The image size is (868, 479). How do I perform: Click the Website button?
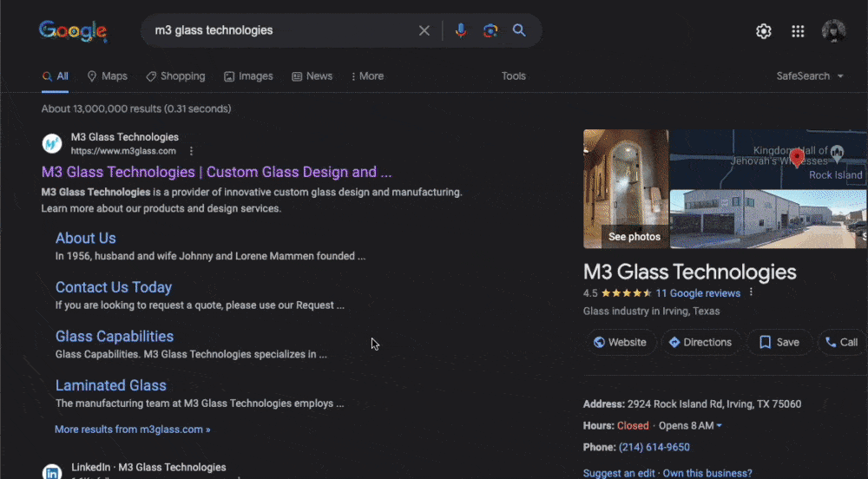[x=621, y=343]
